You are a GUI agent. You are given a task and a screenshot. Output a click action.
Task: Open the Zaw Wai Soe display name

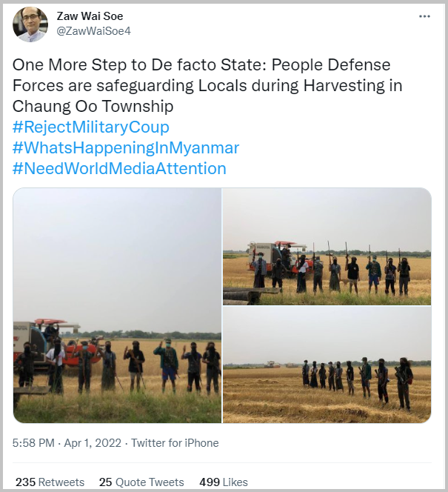coord(90,16)
